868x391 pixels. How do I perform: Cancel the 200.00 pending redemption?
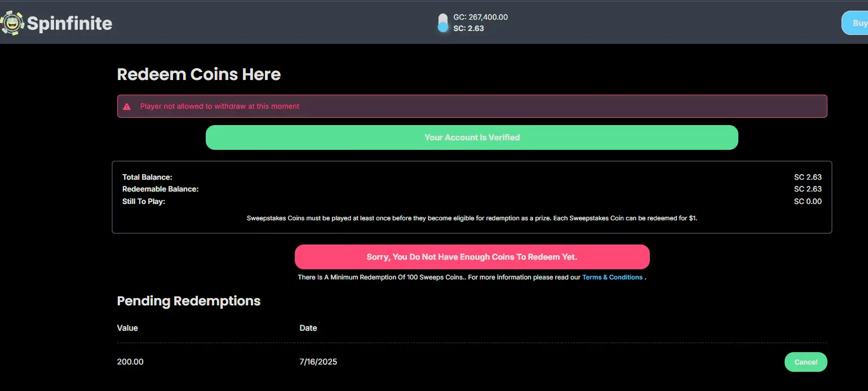click(x=805, y=362)
